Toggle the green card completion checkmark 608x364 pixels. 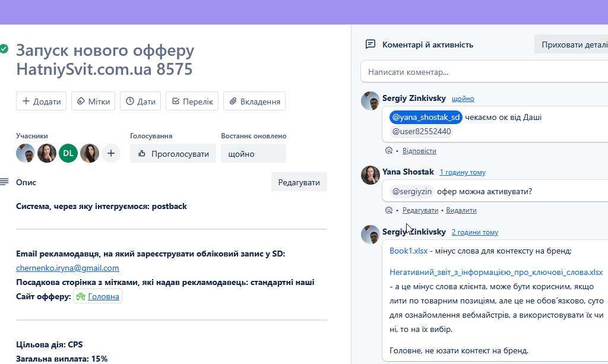click(x=4, y=49)
